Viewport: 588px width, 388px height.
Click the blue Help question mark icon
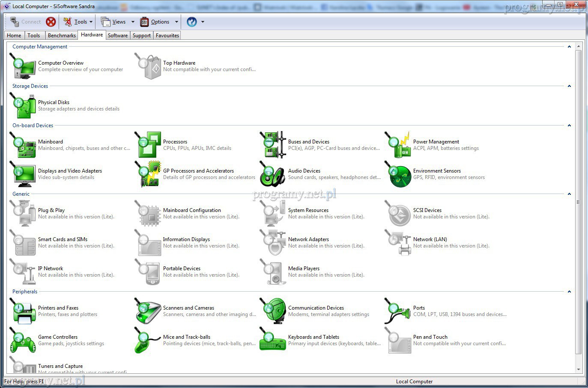pyautogui.click(x=192, y=22)
